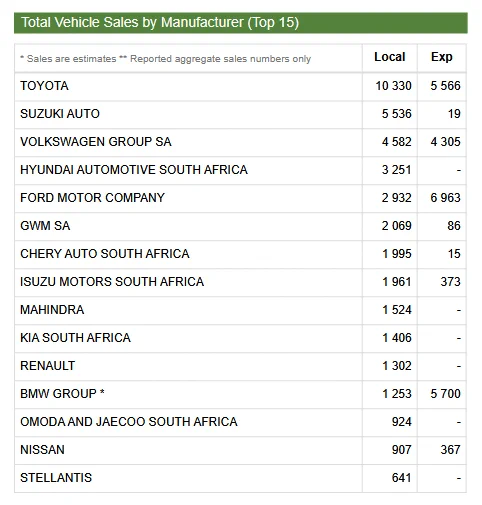Select the RENAULT row name

pos(48,366)
